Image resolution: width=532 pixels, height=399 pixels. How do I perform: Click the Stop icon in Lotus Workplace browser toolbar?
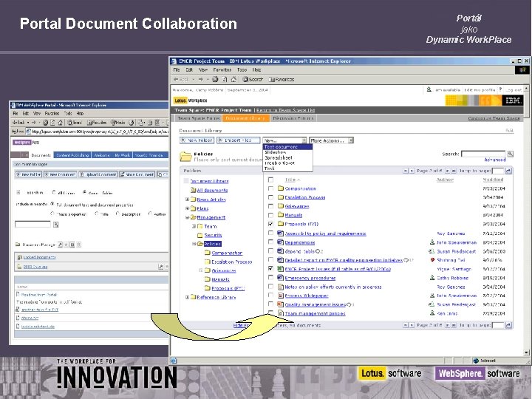pos(215,79)
